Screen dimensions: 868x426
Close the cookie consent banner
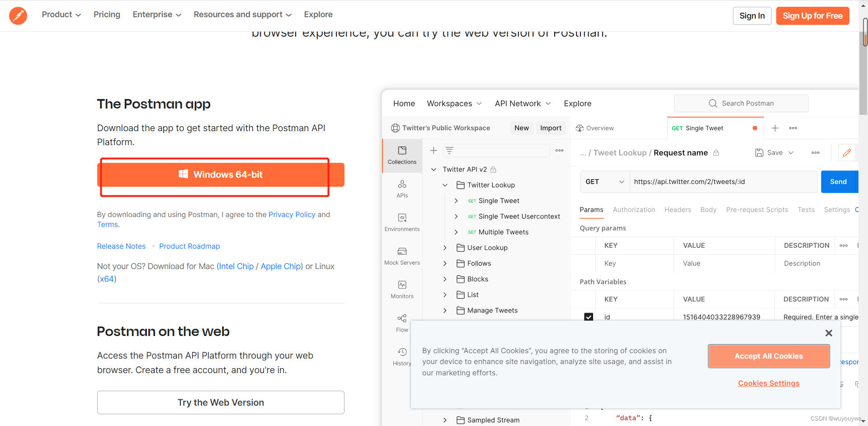tap(829, 333)
